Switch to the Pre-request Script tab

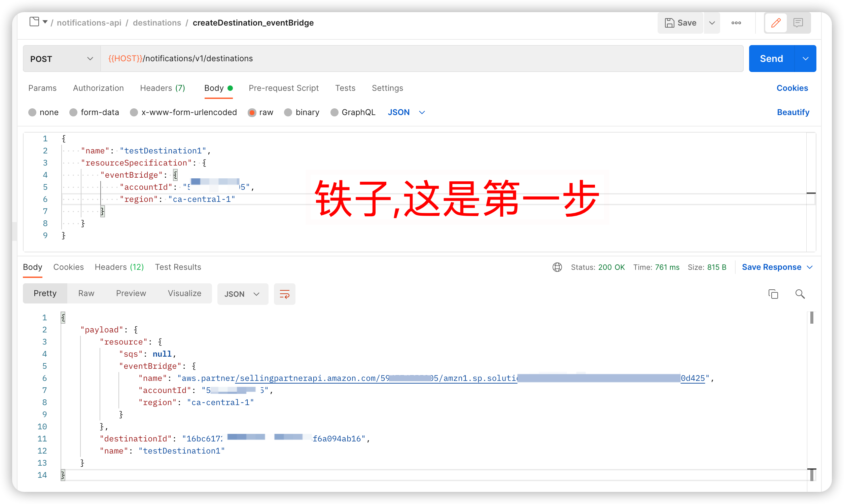284,88
